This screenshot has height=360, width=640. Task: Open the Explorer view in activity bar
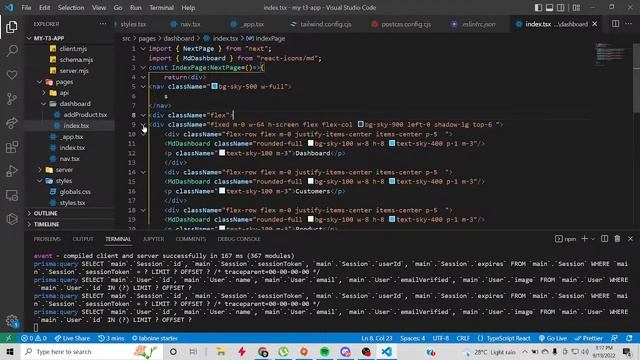tap(12, 27)
